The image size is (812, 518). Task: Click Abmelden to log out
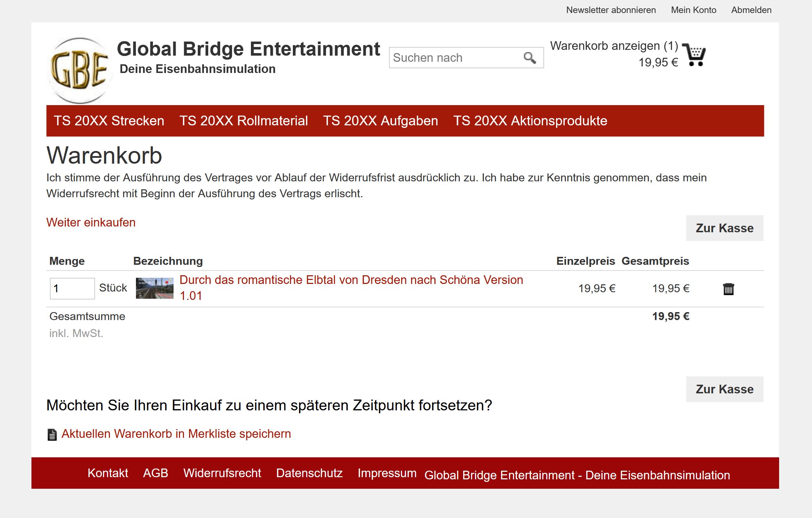[x=751, y=10]
